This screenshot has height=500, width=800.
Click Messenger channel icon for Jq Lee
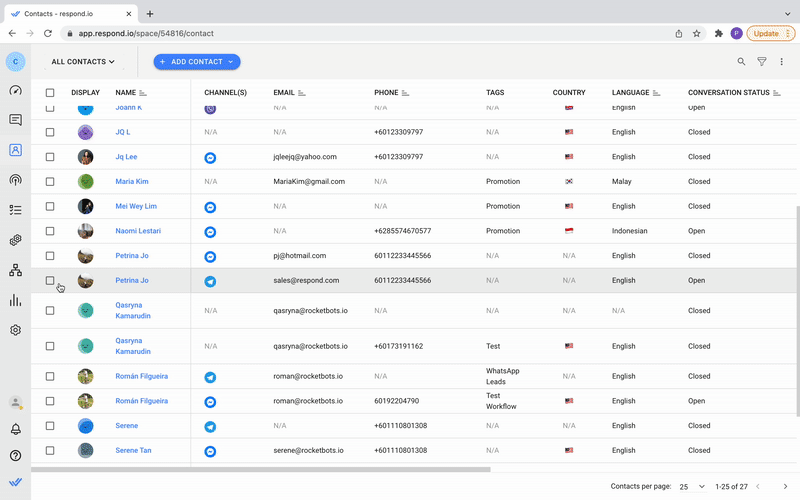tap(210, 158)
